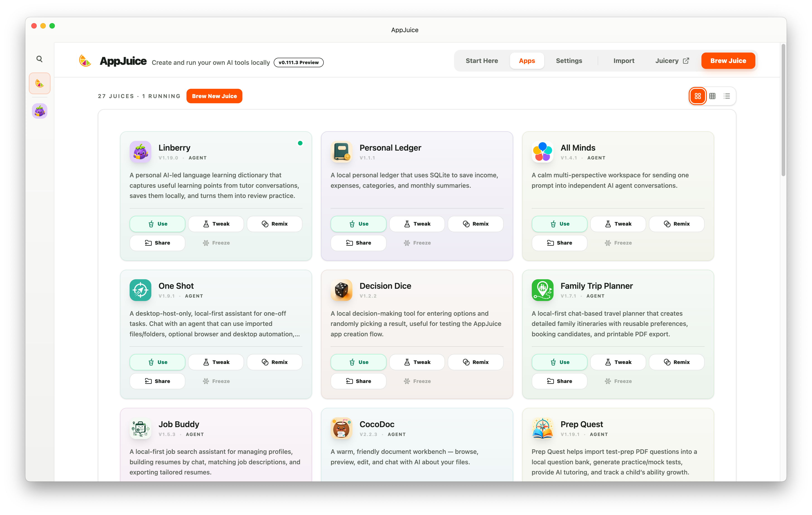Freeze the Linberry juice
Screen dimensions: 812x515
(216, 243)
